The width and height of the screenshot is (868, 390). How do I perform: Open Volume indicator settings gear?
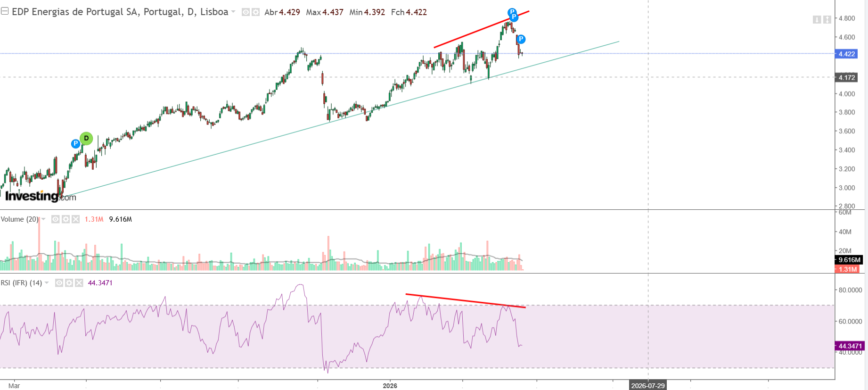[66, 219]
